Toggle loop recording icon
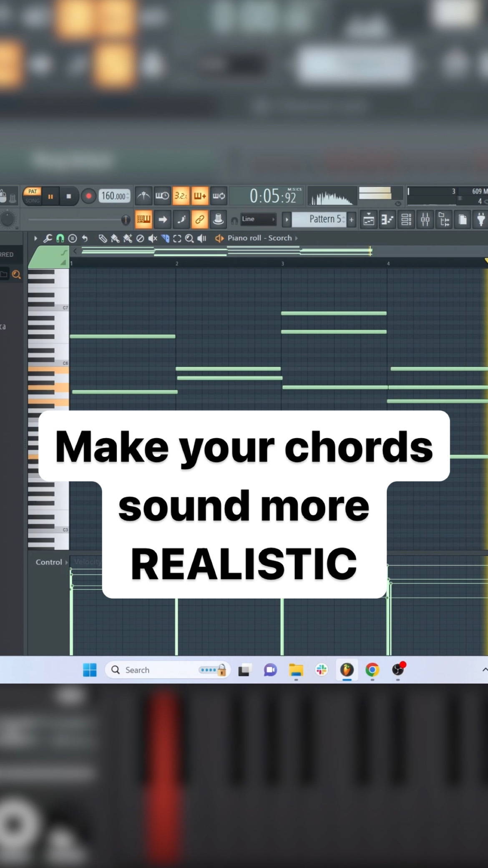Screen dimensions: 488x868 [219, 196]
